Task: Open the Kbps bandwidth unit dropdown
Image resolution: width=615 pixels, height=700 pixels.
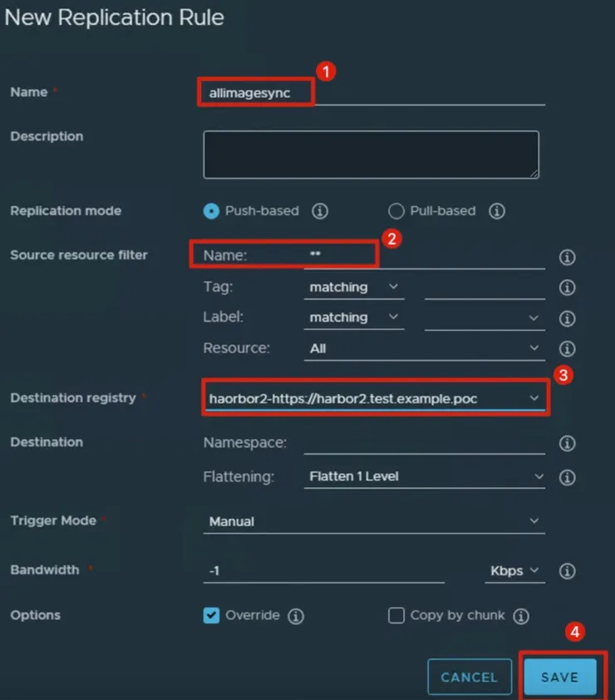Action: pyautogui.click(x=514, y=571)
